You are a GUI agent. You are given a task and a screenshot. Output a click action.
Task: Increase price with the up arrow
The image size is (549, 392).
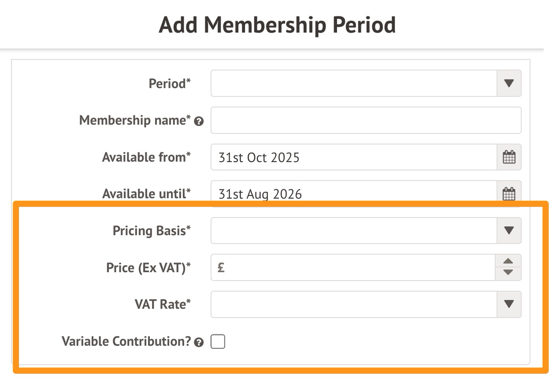point(508,261)
